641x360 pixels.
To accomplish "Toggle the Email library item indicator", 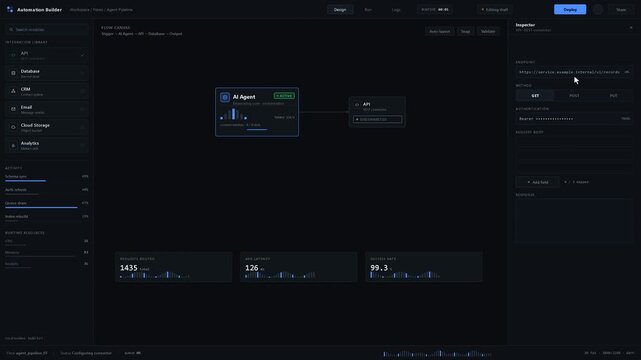I will click(83, 109).
